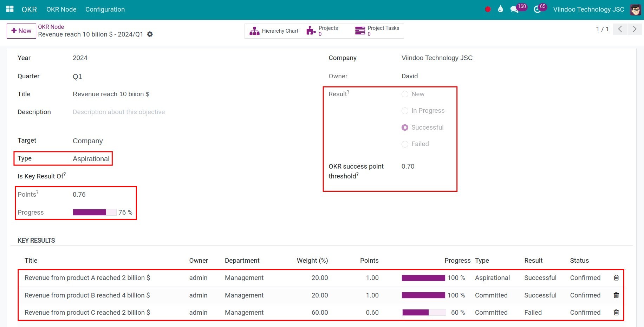Open the Project Tasks stat button
Image resolution: width=644 pixels, height=327 pixels.
377,31
